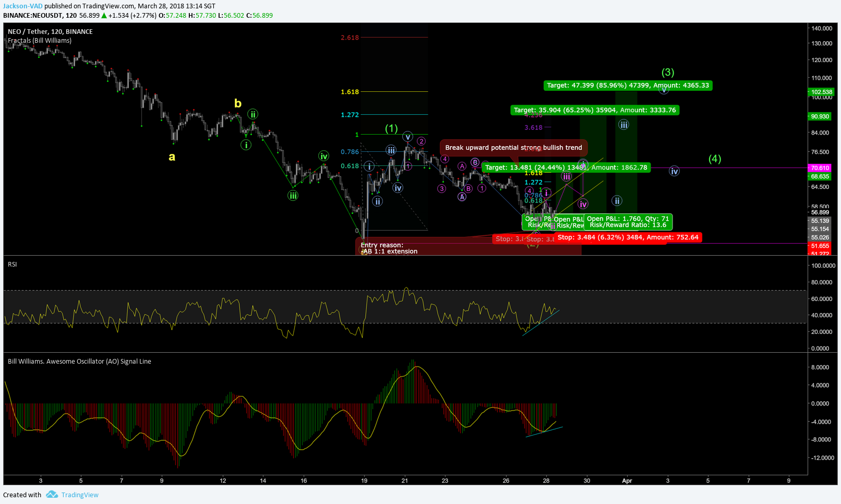Select the 'NEO / Tether, 120, BINANCE' title
Image resolution: width=841 pixels, height=504 pixels.
coord(50,32)
